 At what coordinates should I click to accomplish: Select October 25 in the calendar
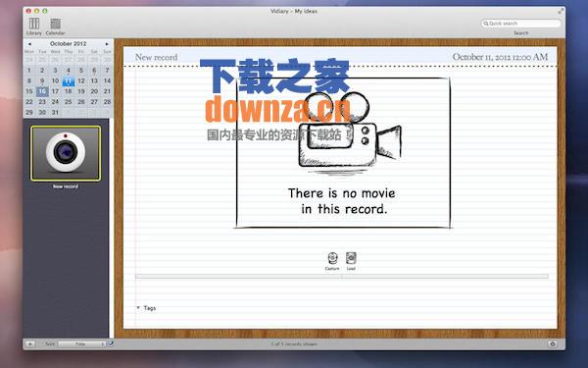point(69,102)
